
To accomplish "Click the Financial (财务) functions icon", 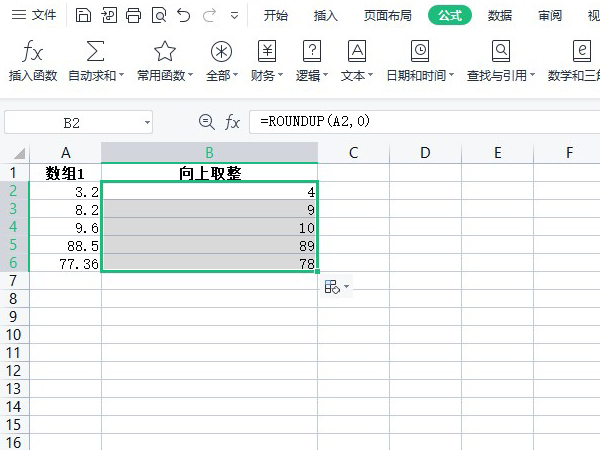I will (267, 52).
